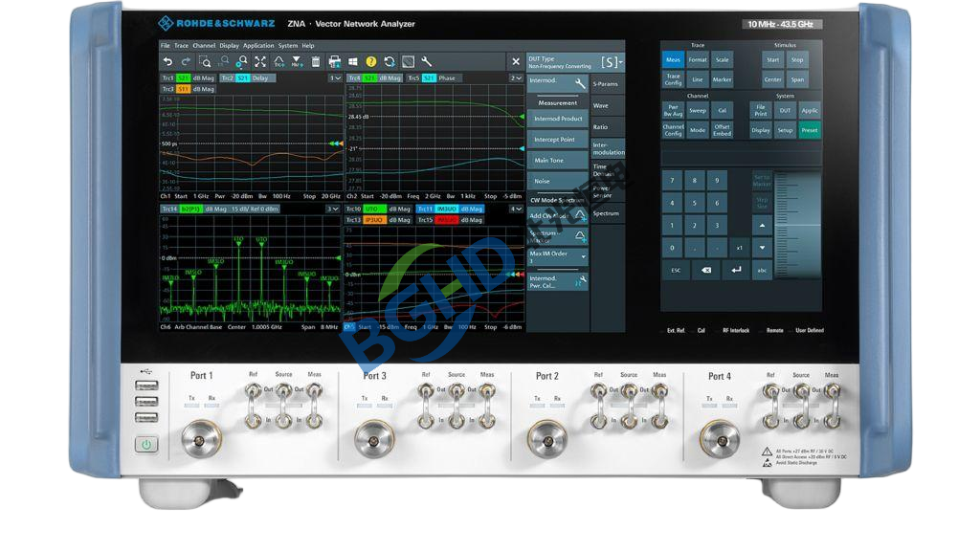The image size is (980, 551).
Task: Click keypad digit 5
Action: click(x=695, y=203)
